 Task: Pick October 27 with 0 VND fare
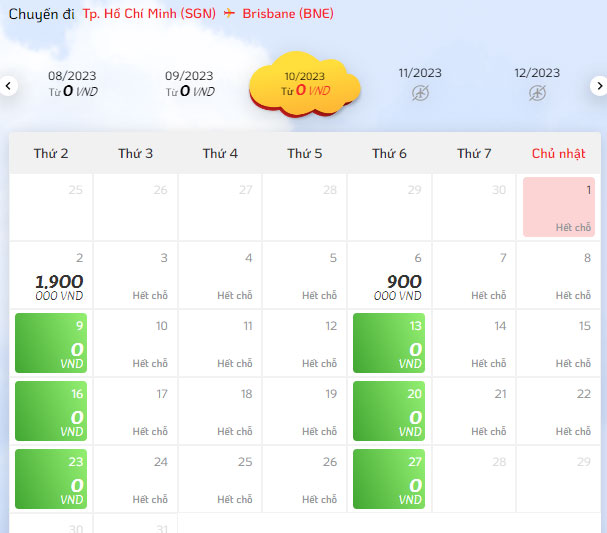389,479
